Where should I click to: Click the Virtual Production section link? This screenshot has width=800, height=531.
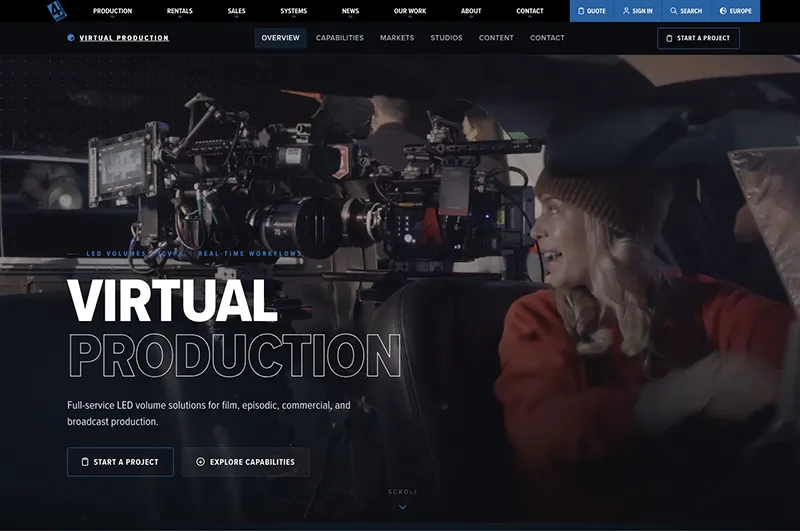(x=124, y=38)
